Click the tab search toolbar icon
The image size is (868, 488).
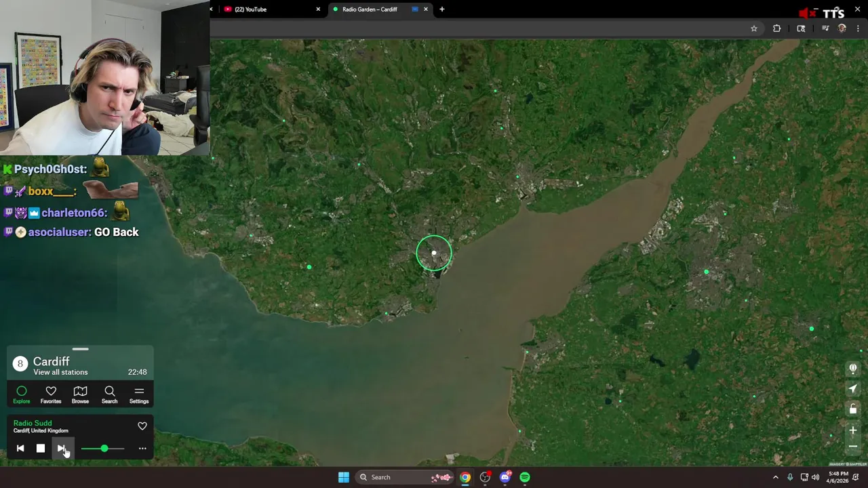click(801, 28)
